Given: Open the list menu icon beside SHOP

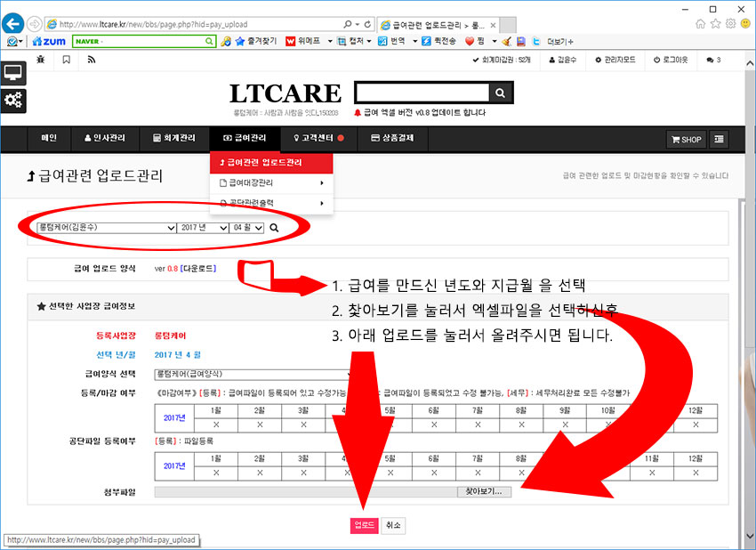Looking at the screenshot, I should pos(719,139).
